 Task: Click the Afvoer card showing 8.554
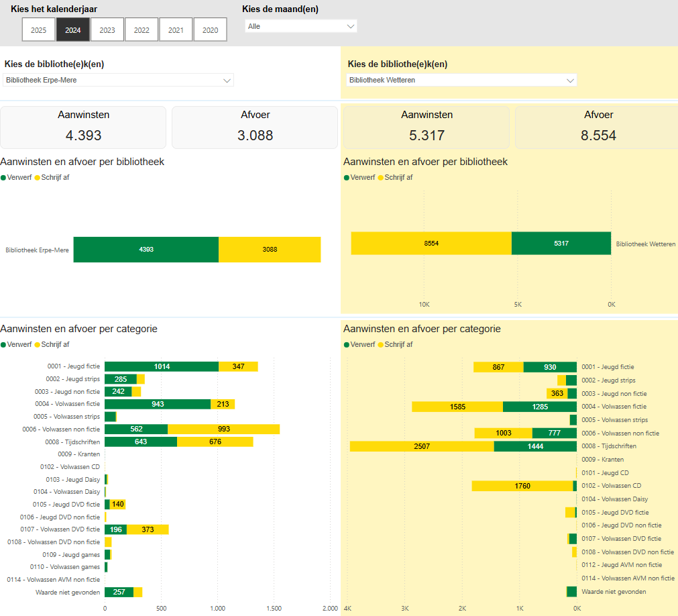(598, 127)
